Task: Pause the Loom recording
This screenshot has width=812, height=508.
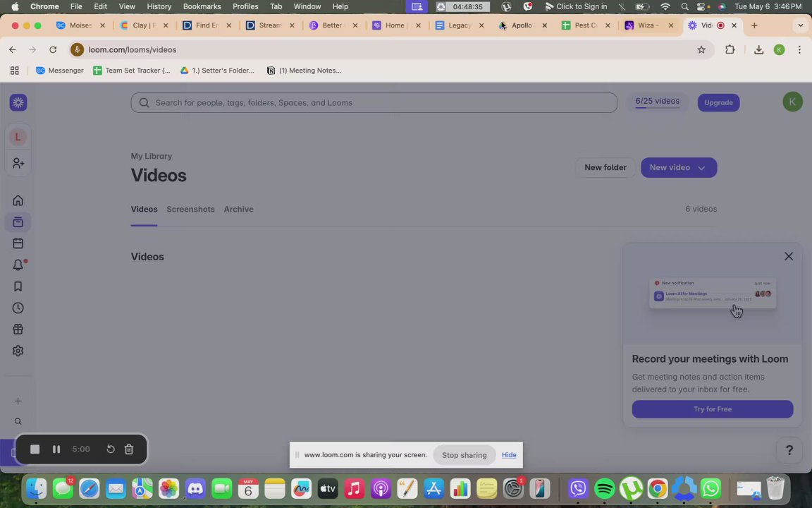Action: point(56,449)
